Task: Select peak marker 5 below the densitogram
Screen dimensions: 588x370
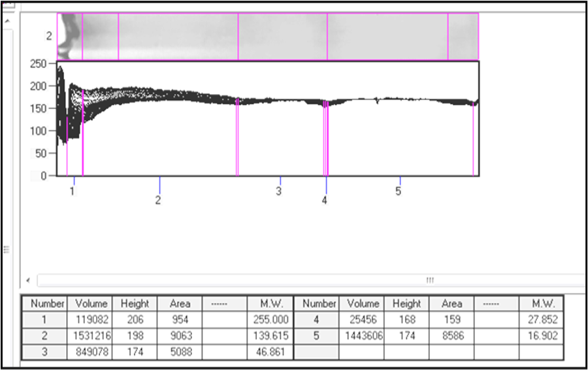Action: pyautogui.click(x=399, y=191)
